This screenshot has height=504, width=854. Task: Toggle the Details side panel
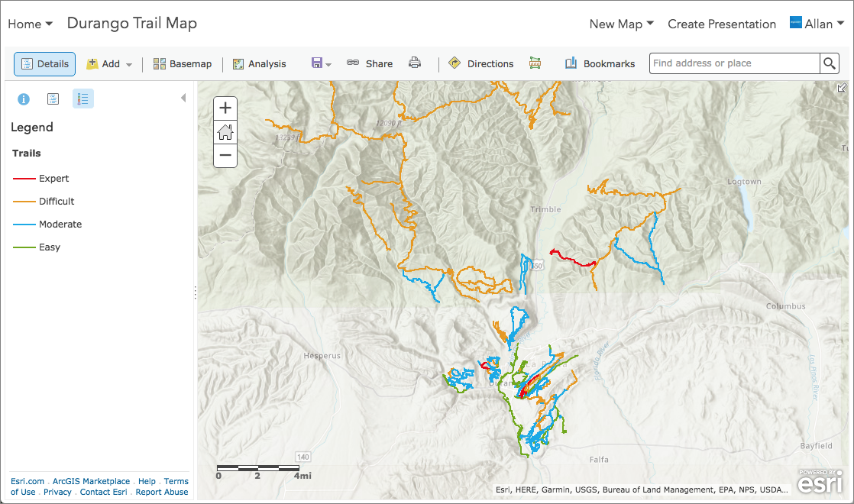(45, 64)
